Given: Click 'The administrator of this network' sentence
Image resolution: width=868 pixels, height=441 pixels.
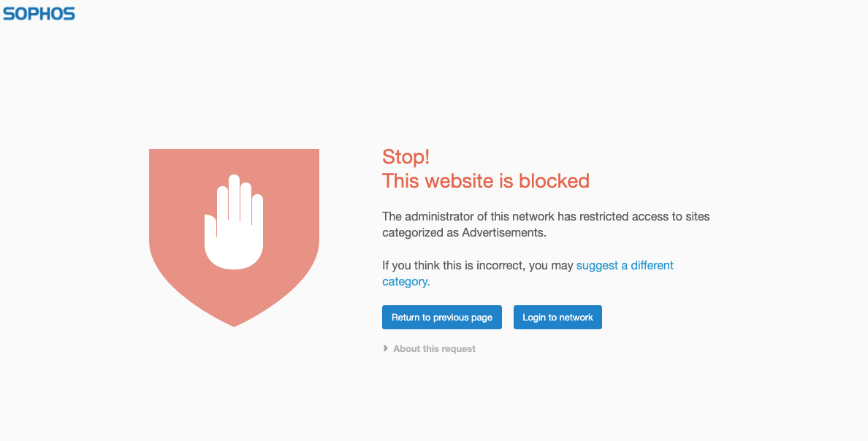Looking at the screenshot, I should click(468, 216).
